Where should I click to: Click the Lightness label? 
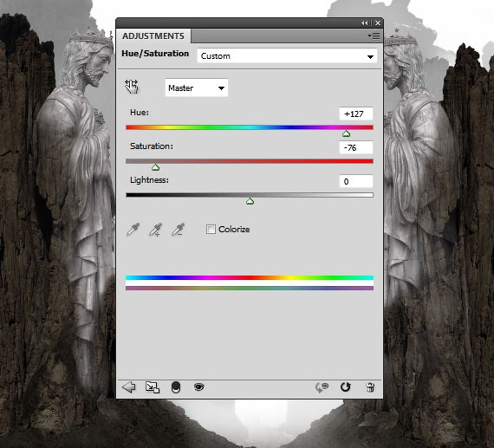(x=149, y=180)
